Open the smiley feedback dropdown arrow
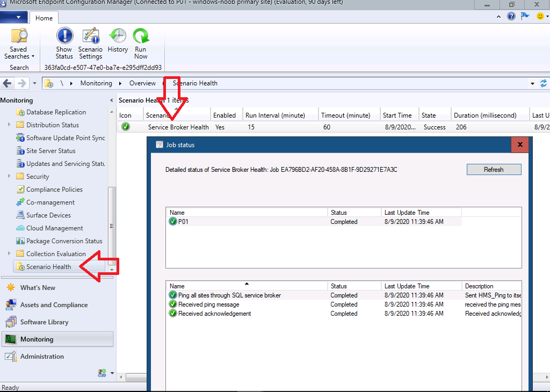Viewport: 550px width, 392px height. click(x=547, y=16)
